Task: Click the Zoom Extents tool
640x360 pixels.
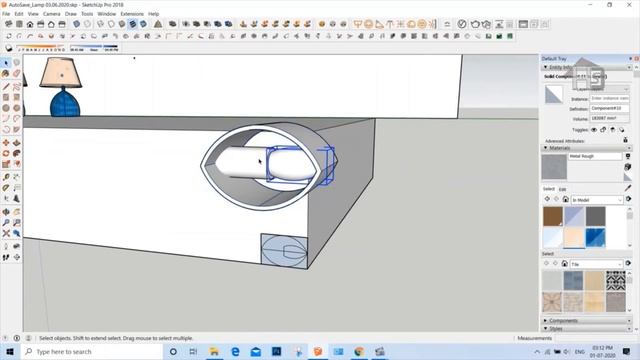Action: 6,233
